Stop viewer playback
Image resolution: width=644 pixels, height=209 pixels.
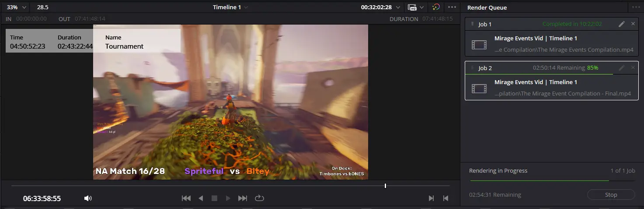(x=214, y=198)
